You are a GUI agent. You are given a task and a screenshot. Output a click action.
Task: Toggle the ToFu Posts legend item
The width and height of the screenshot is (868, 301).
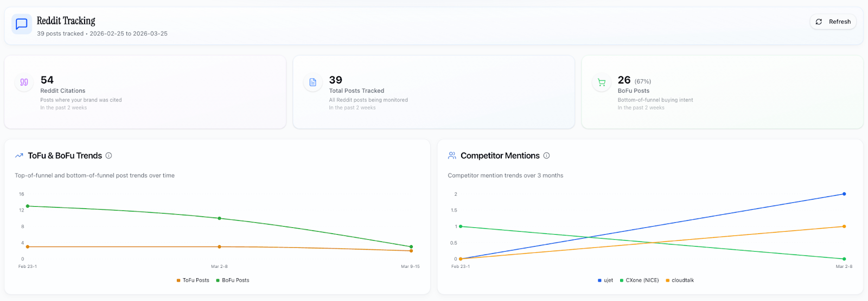(193, 280)
